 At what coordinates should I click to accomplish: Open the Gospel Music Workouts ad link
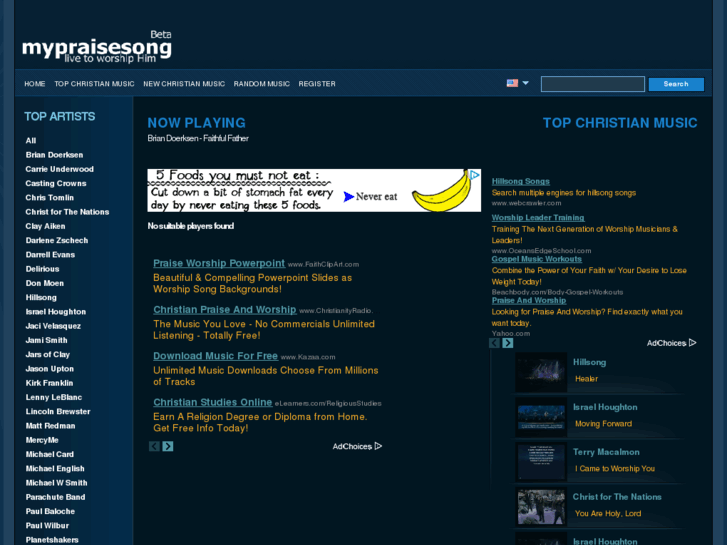pos(536,259)
